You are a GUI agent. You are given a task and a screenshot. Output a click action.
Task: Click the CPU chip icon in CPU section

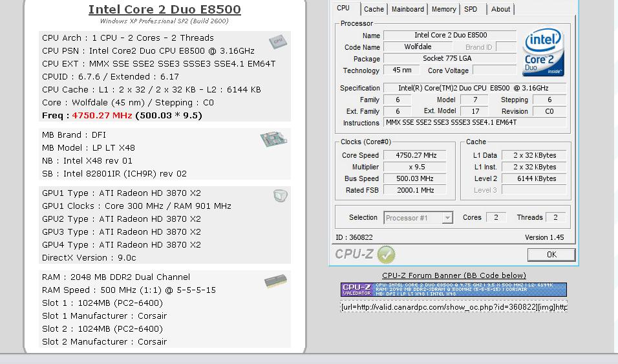[x=278, y=42]
